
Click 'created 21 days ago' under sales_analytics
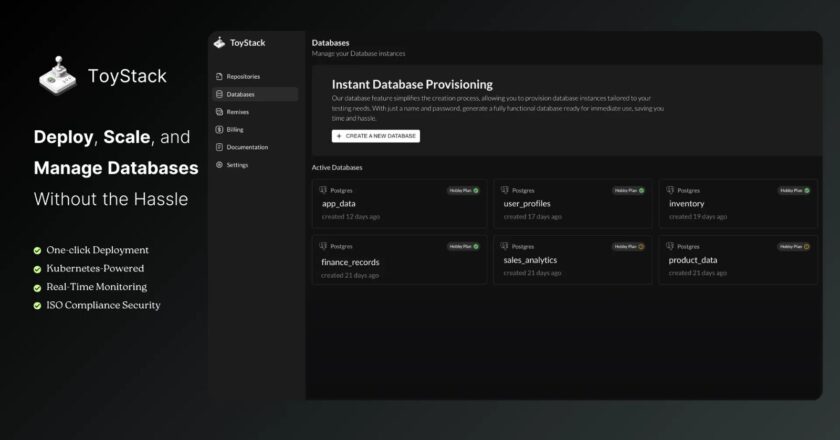(532, 273)
